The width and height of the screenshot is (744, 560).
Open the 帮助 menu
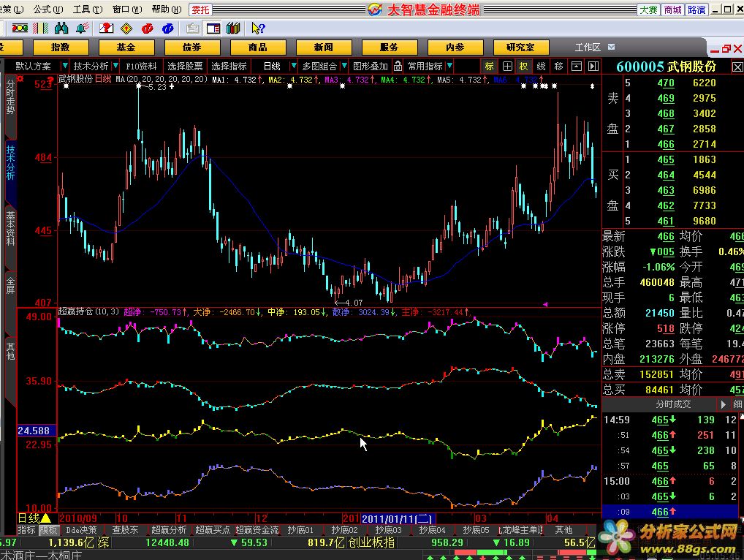click(167, 9)
